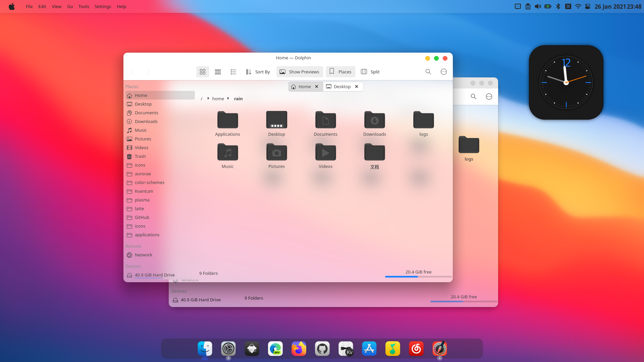Screen dimensions: 644x362
Task: Close the Desktop tab
Action: click(x=357, y=86)
